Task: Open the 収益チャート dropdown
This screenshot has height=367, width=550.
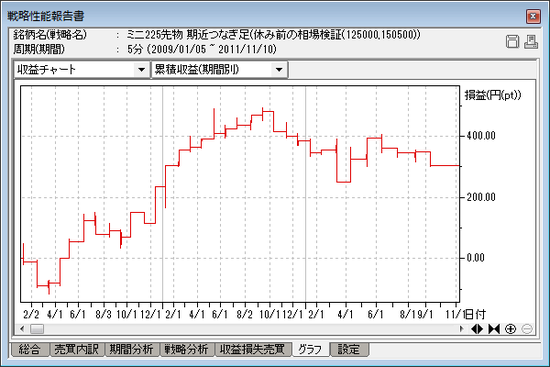Action: [x=141, y=69]
